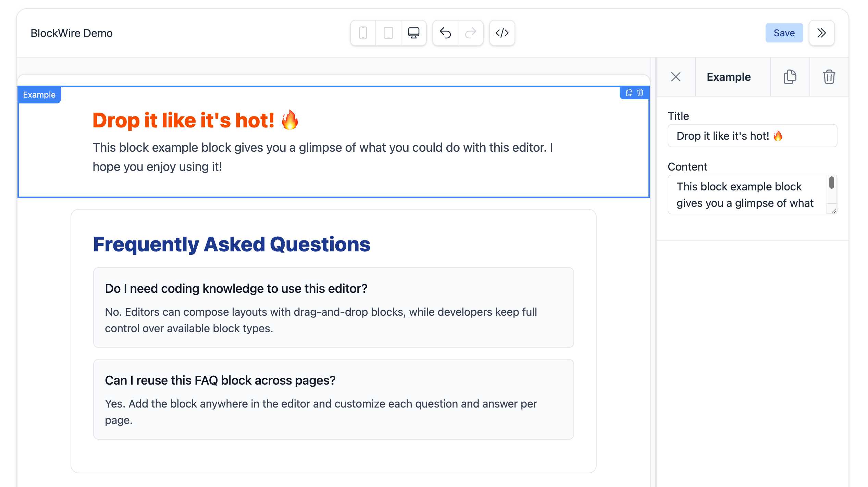Open the code view
This screenshot has width=868, height=487.
[501, 33]
